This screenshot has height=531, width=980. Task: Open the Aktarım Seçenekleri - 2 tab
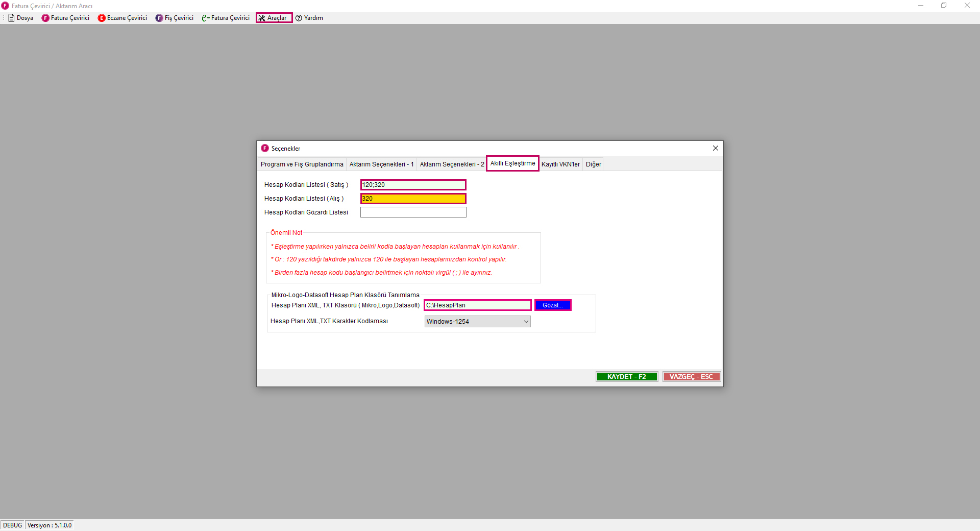(x=452, y=164)
